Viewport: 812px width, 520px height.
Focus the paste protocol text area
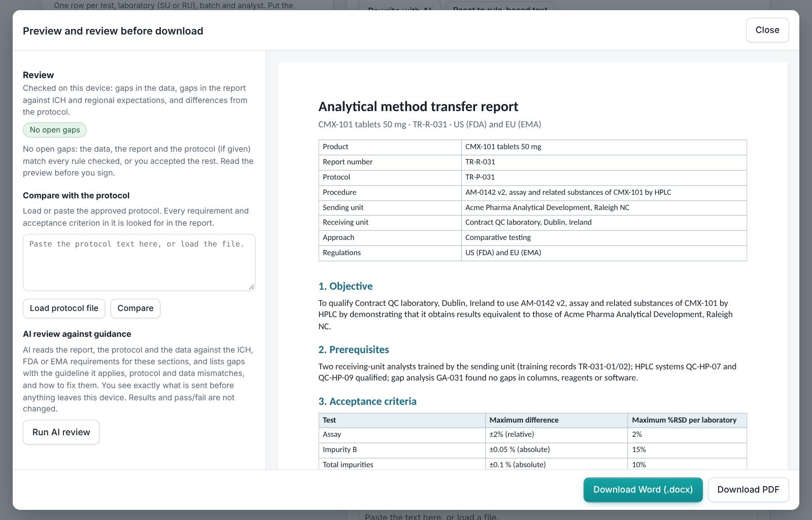(139, 262)
